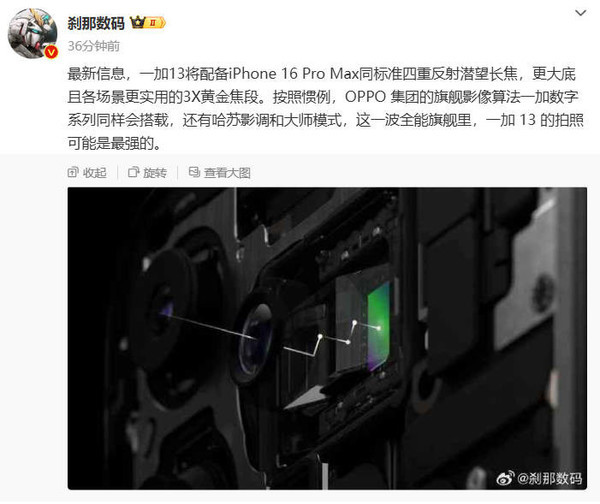
Task: Open the 刹那数码 profile avatar
Action: pyautogui.click(x=33, y=33)
